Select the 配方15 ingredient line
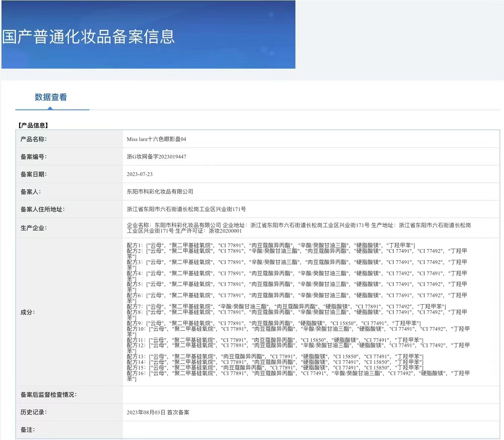Screen dimensions: 504x440 275,368
